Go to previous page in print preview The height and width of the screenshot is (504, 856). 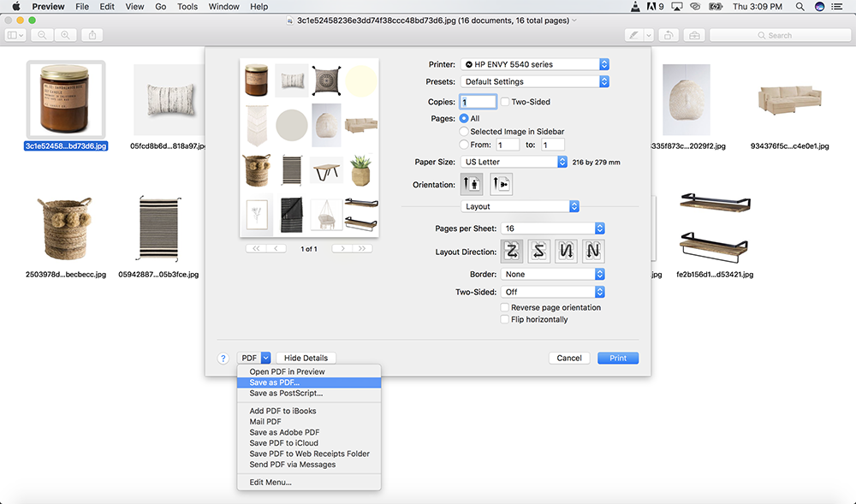(276, 248)
